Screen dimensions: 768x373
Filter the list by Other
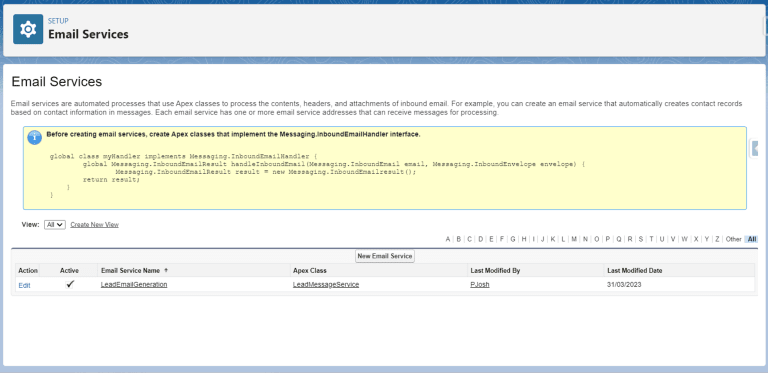pos(734,239)
